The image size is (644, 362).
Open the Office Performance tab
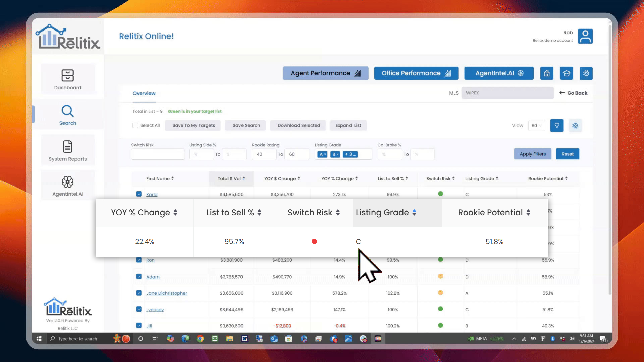point(416,73)
